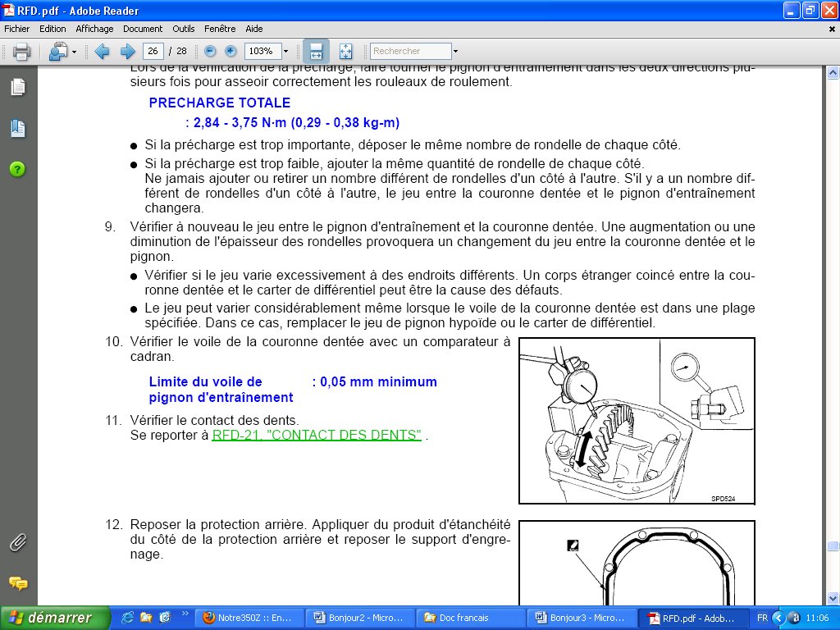Image resolution: width=840 pixels, height=630 pixels.
Task: Follow the RFD-21 "CONTACT DES DENTS" link
Action: (x=317, y=435)
